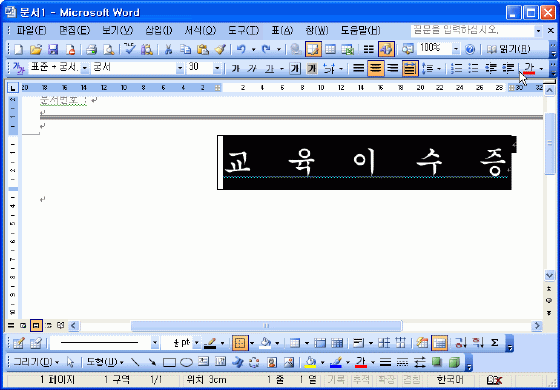Expand the style dropdown (표준 + 궁서)
Image resolution: width=560 pixels, height=390 pixels.
pos(85,68)
